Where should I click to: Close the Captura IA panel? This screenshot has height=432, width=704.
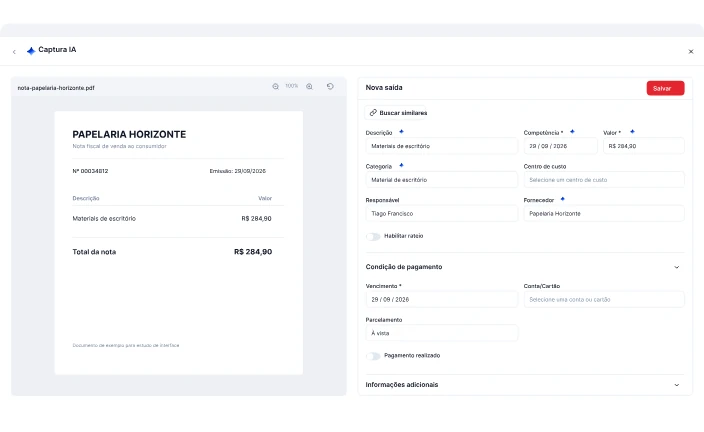(x=691, y=52)
